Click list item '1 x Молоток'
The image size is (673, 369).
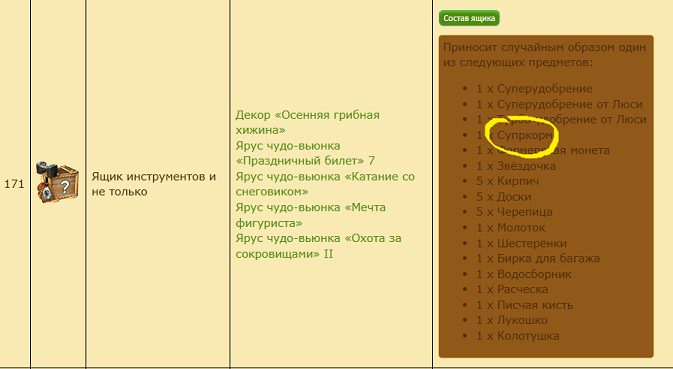click(x=511, y=228)
